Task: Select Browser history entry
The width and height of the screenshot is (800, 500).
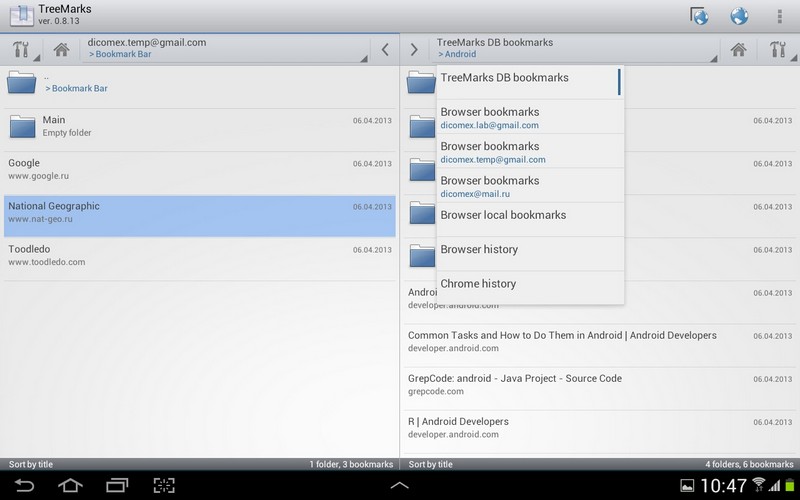Action: [530, 254]
